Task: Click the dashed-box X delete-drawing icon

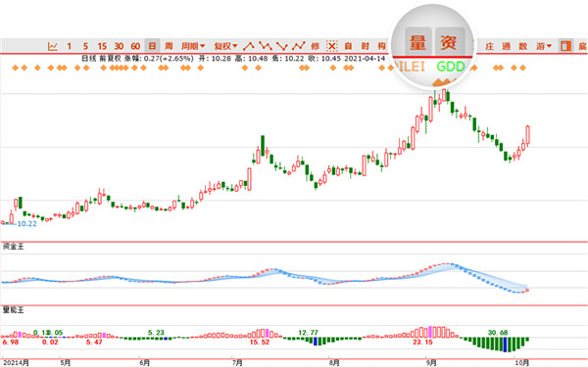Action: pyautogui.click(x=332, y=46)
